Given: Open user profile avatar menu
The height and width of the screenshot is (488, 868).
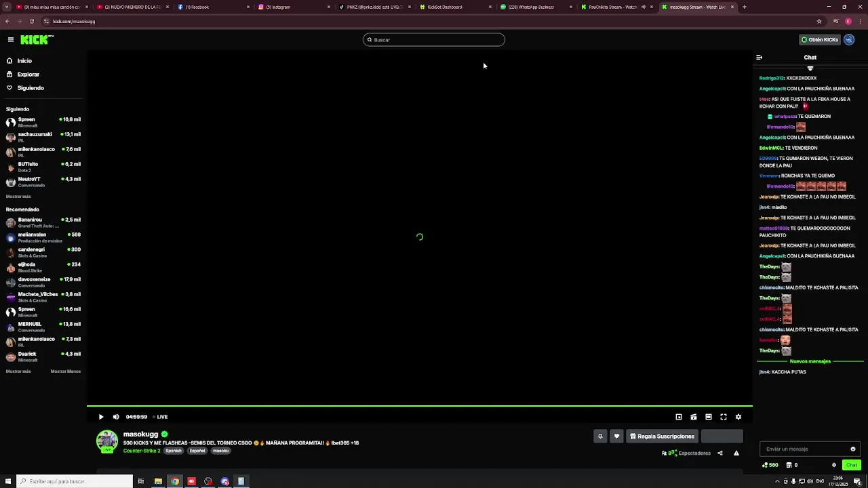Looking at the screenshot, I should click(x=849, y=40).
